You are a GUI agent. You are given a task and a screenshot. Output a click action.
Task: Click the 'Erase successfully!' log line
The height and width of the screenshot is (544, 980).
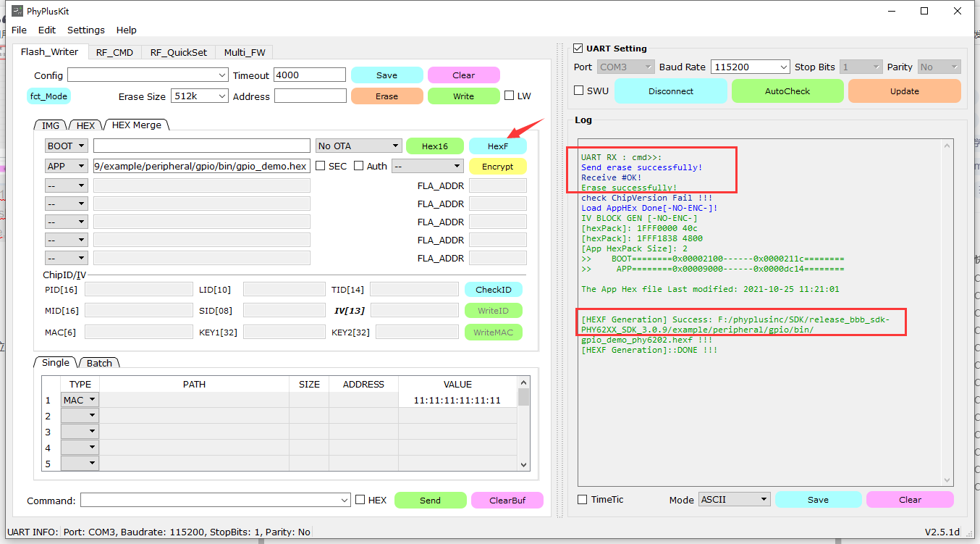[629, 188]
